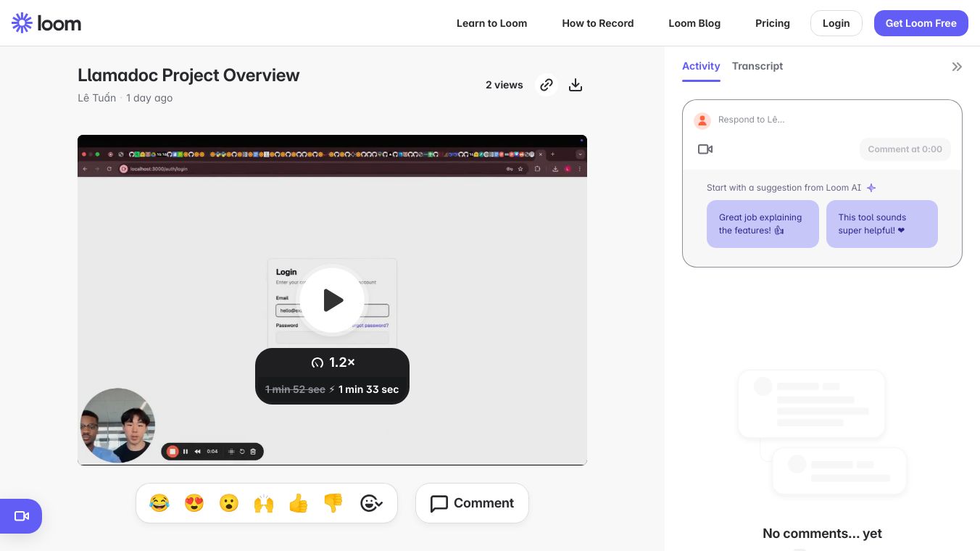Click the webcam bubble in the video preview
Screen dimensions: 980x551
tap(117, 426)
